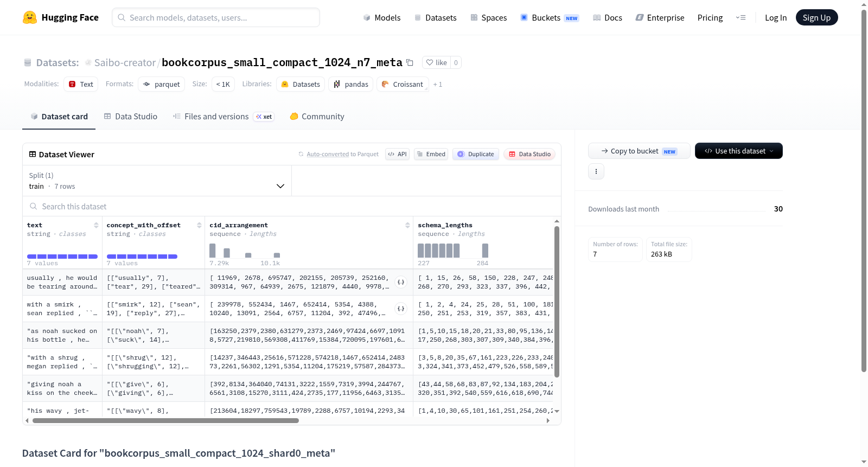Expand cell JSON in second row cid_arrangement

coord(401,309)
